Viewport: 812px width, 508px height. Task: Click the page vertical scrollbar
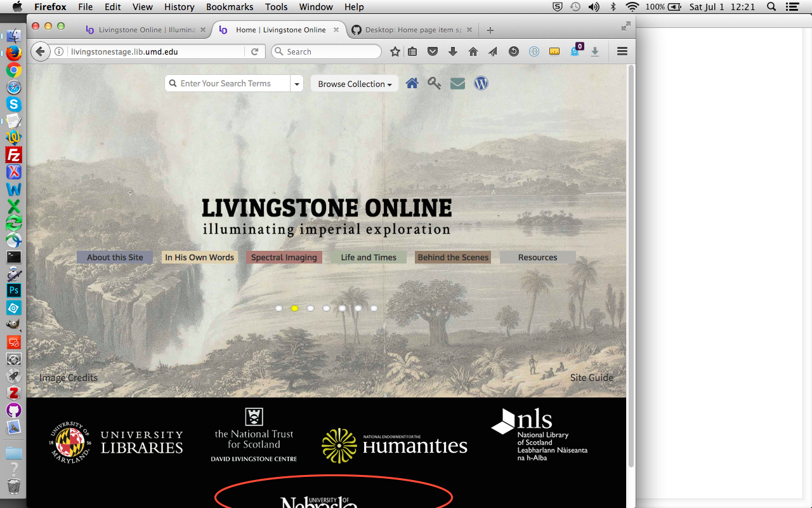[x=631, y=267]
